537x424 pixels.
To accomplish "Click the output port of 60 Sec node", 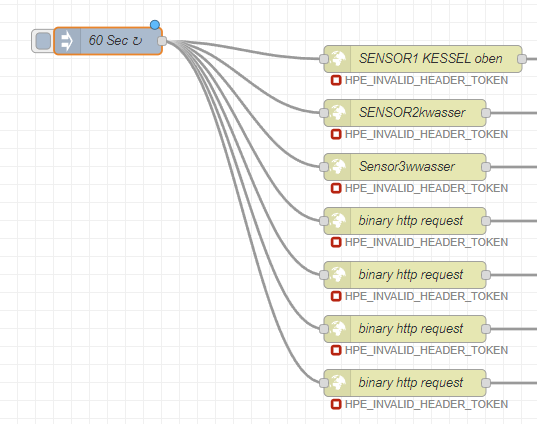I will 162,41.
